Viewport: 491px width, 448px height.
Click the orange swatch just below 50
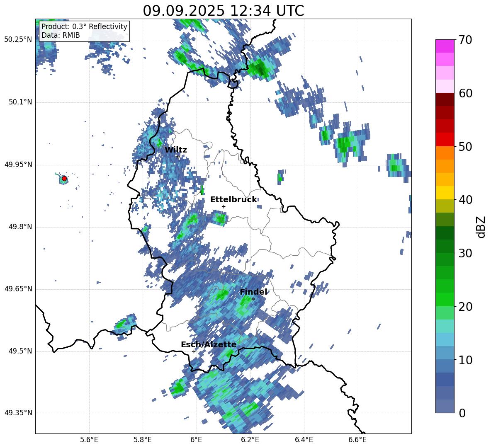click(445, 153)
